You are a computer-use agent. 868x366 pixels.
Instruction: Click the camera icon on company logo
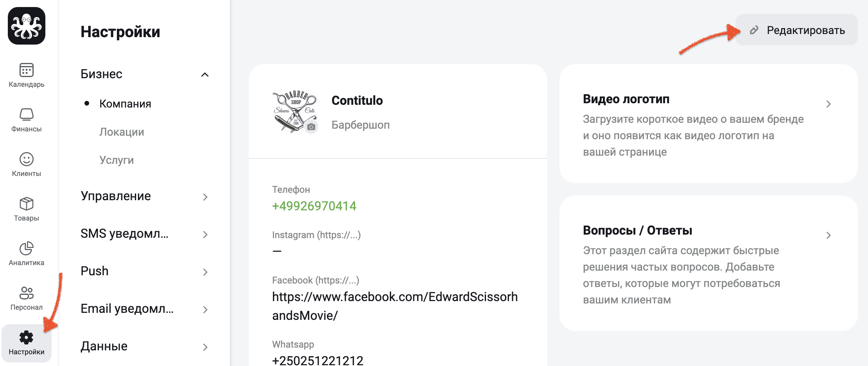click(x=311, y=127)
